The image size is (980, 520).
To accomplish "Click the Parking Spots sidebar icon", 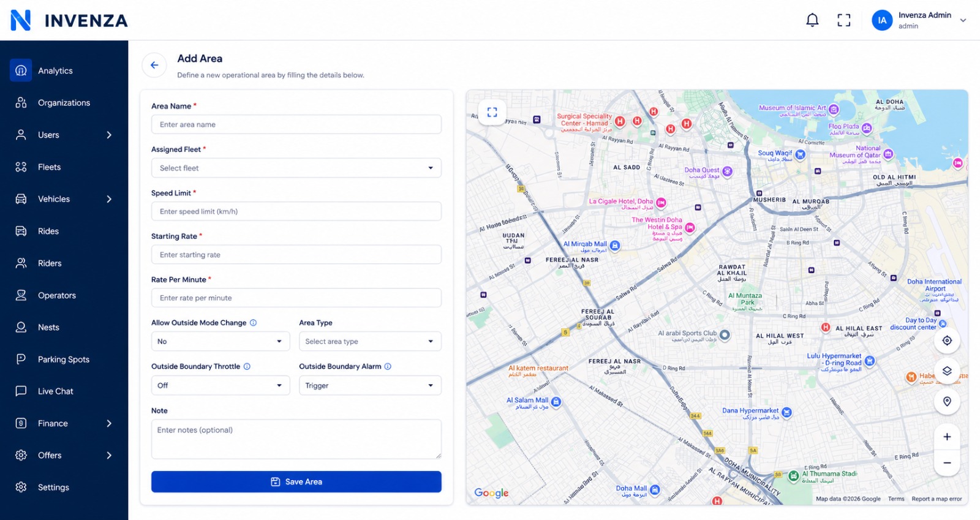I will (21, 359).
